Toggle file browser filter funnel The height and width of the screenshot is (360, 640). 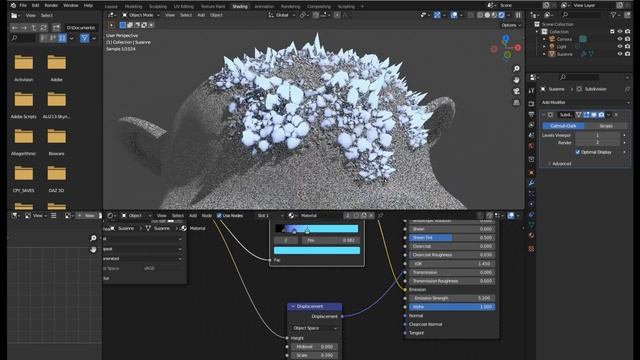[x=84, y=38]
